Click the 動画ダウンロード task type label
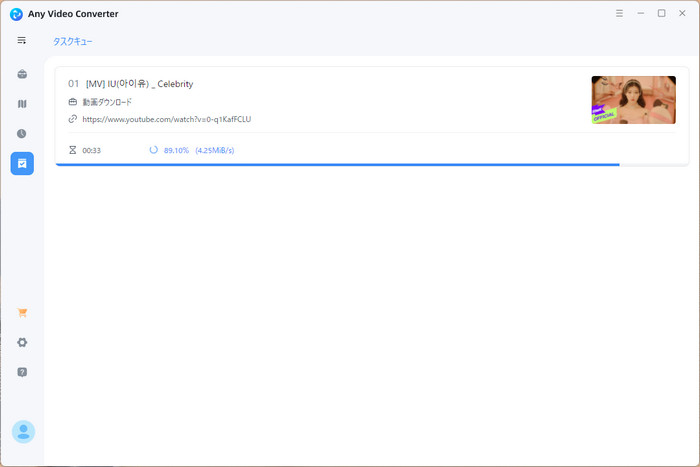This screenshot has height=467, width=700. click(x=107, y=102)
